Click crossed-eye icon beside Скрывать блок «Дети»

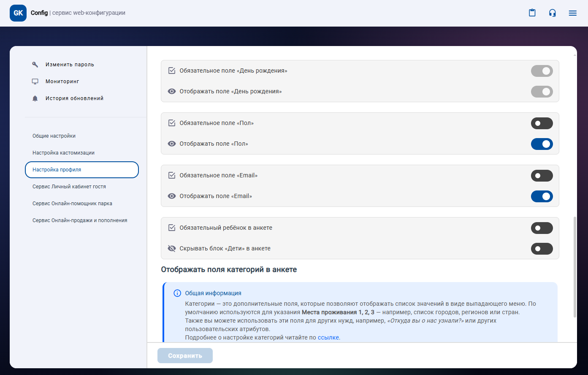[x=172, y=248]
